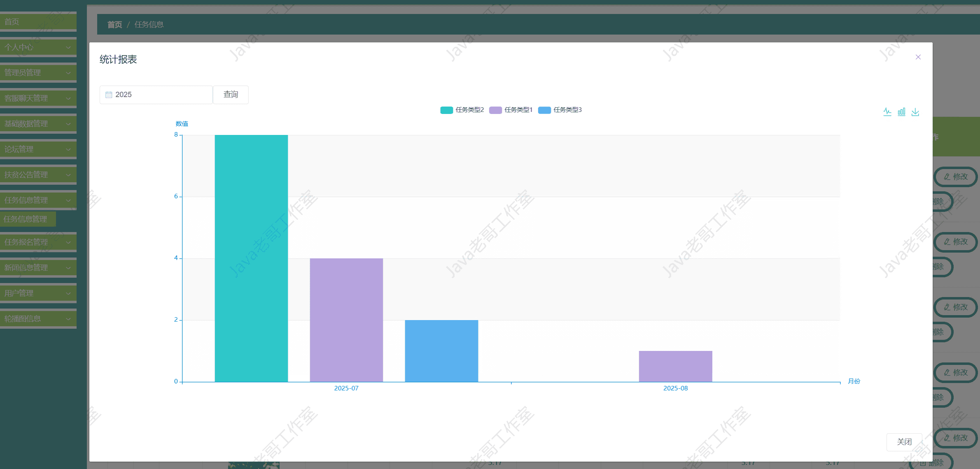Toggle 任务类型1 legend series
Viewport: 980px width, 469px height.
point(511,110)
